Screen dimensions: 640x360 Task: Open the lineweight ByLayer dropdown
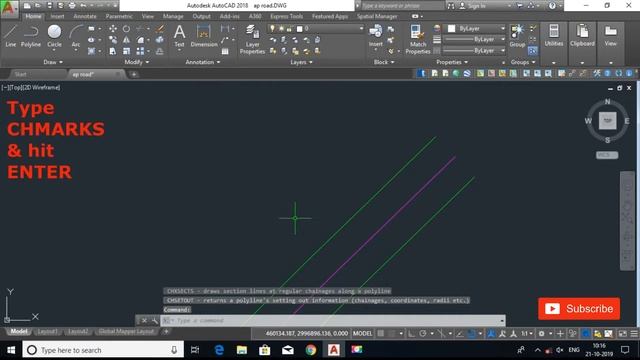502,40
